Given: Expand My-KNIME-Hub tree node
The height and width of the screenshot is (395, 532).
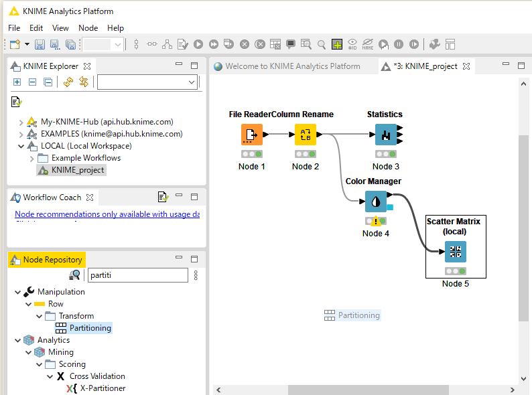Looking at the screenshot, I should click(21, 122).
